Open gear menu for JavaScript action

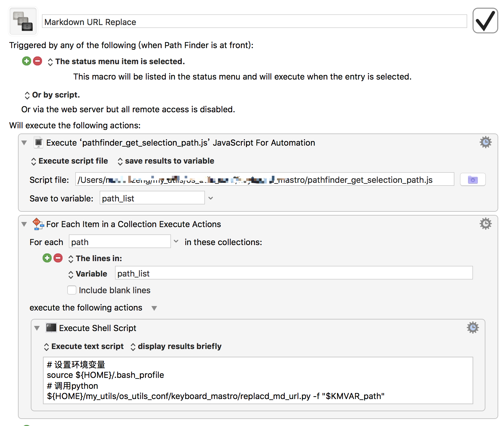point(485,142)
